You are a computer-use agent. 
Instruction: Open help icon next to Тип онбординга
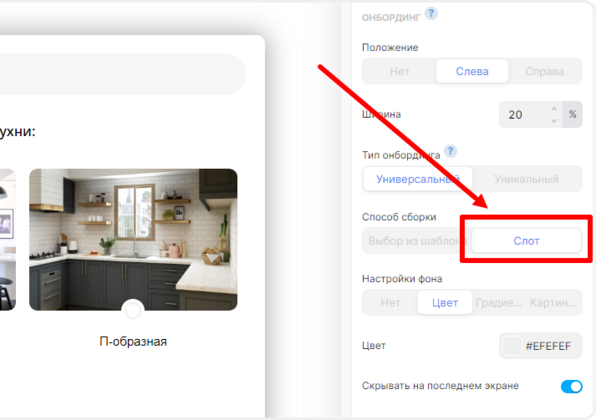point(450,151)
